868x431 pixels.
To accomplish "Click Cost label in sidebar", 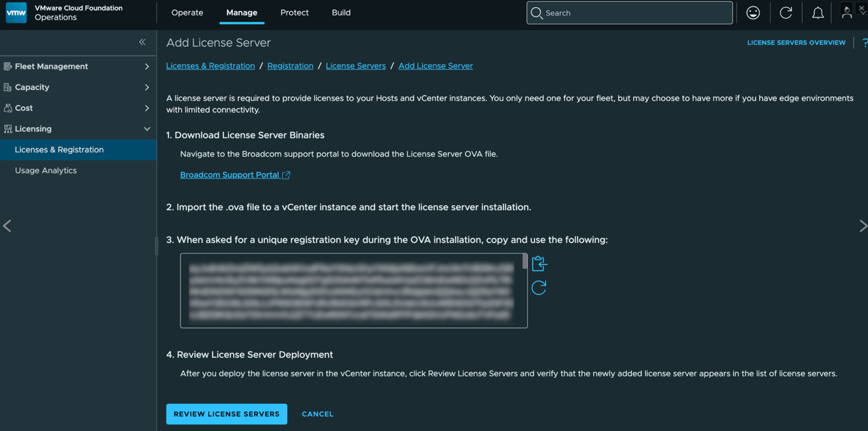I will [24, 108].
